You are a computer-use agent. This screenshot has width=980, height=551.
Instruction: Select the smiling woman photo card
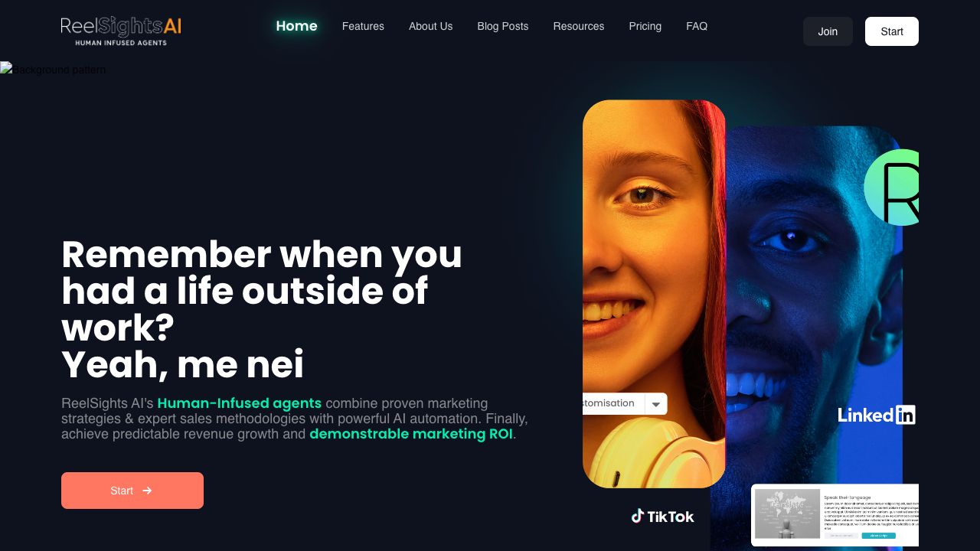tap(654, 294)
